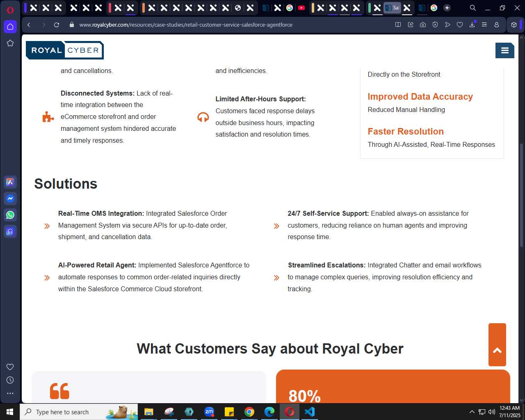Open the hamburger navigation menu

coord(505,50)
